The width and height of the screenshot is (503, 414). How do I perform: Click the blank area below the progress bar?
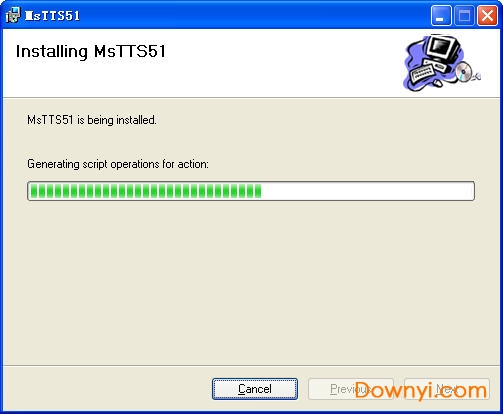(x=251, y=280)
